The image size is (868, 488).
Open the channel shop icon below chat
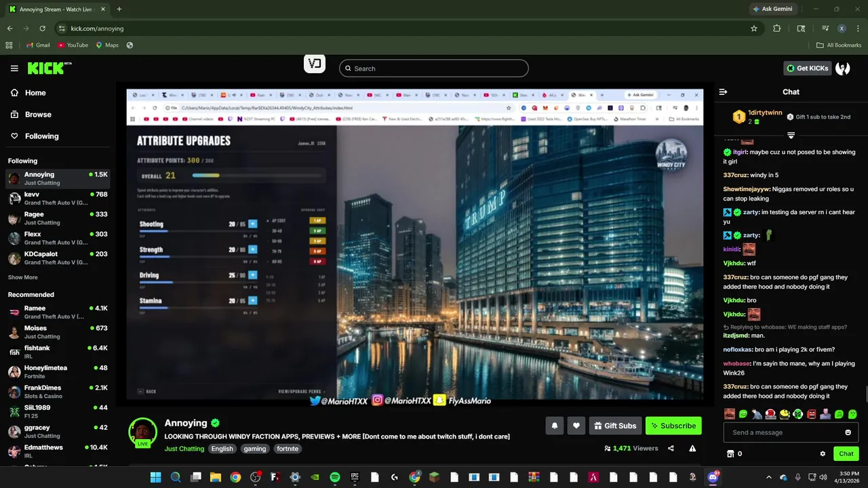[730, 454]
